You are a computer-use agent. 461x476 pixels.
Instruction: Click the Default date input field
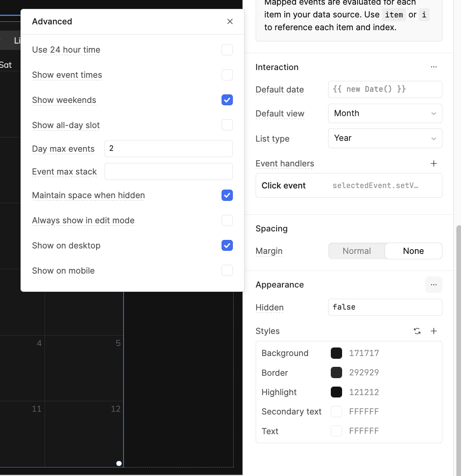[385, 89]
